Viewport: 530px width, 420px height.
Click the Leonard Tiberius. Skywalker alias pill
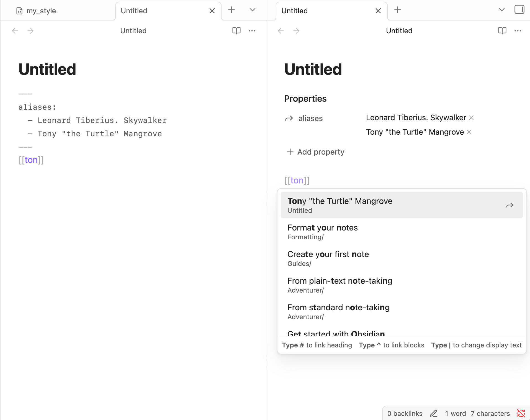tap(416, 118)
